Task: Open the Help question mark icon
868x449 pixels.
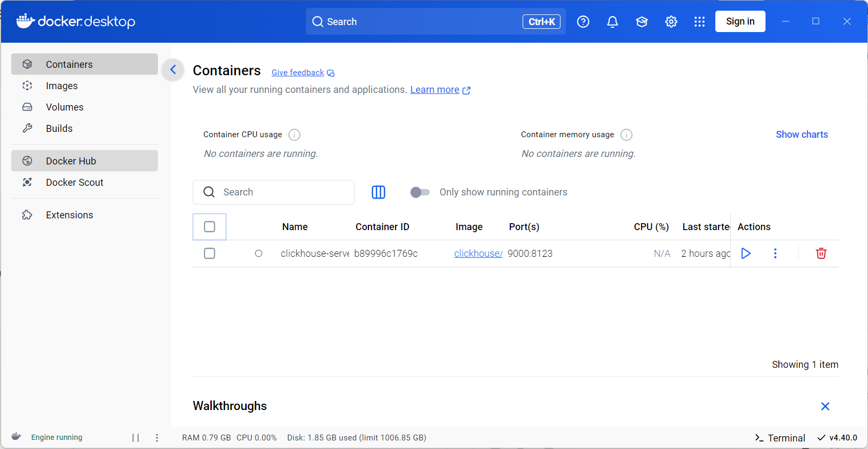Action: [583, 21]
